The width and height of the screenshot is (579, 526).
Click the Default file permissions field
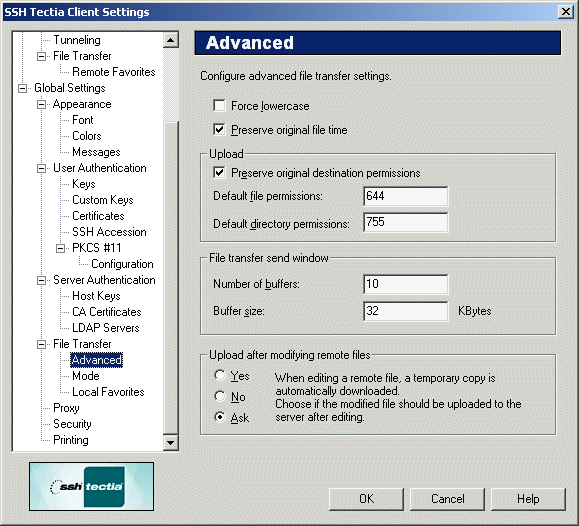tap(405, 196)
